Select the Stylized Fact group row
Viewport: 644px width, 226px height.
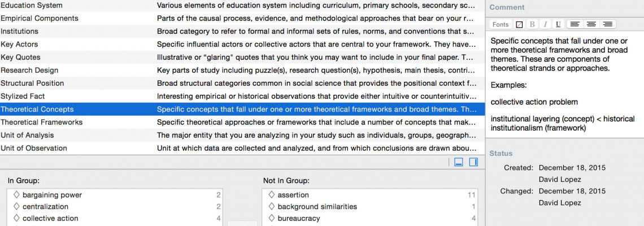click(242, 96)
